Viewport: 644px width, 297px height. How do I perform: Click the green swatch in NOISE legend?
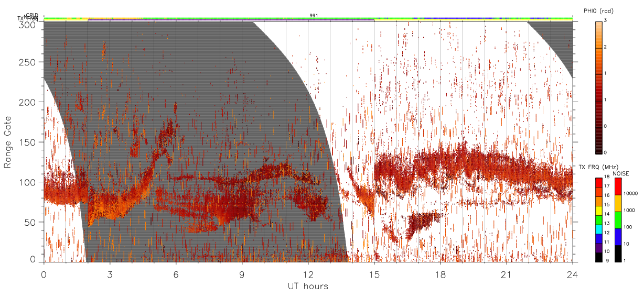[x=617, y=219]
